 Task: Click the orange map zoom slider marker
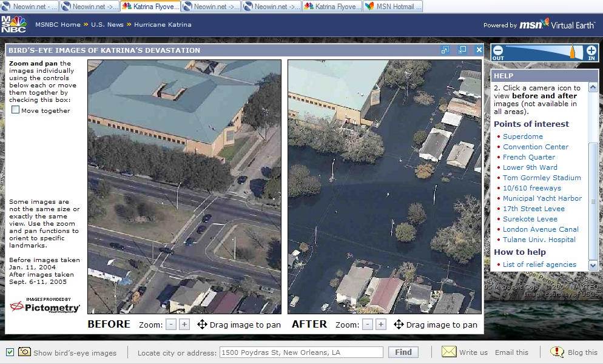(573, 52)
